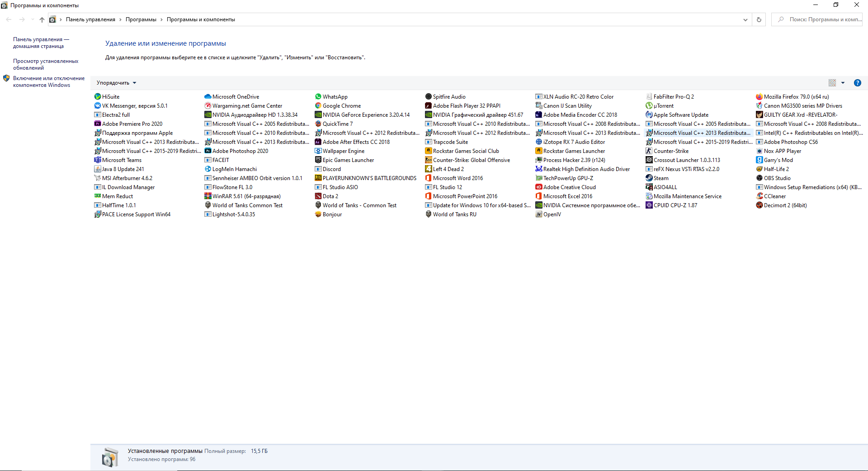Click Панель управления breadcrumb
Screen dimensions: 868x471
[x=90, y=19]
